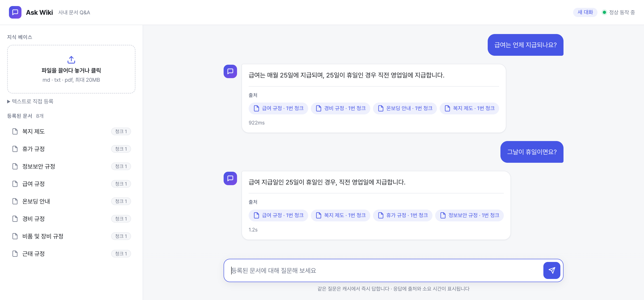Click the 사내 문서 Q&A subtitle
The height and width of the screenshot is (300, 644).
point(74,12)
